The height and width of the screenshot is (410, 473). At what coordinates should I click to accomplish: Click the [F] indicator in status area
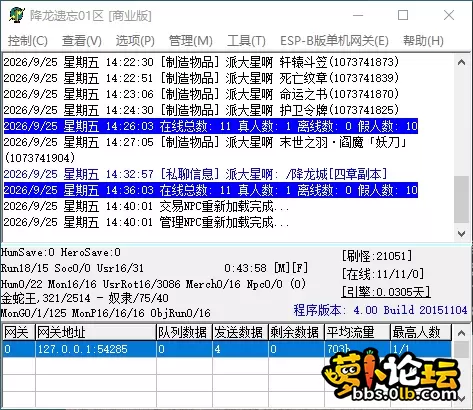click(x=300, y=268)
